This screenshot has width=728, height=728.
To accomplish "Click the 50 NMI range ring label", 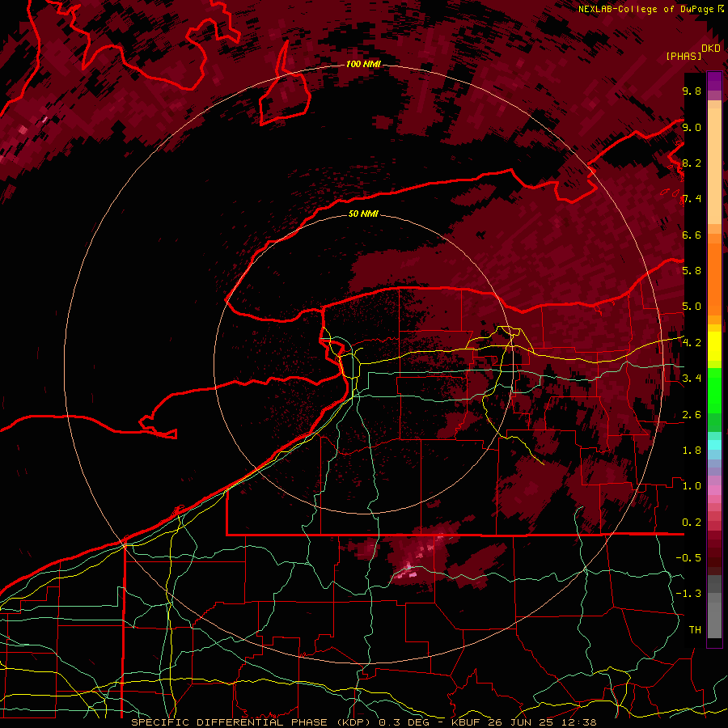I will pos(363,214).
